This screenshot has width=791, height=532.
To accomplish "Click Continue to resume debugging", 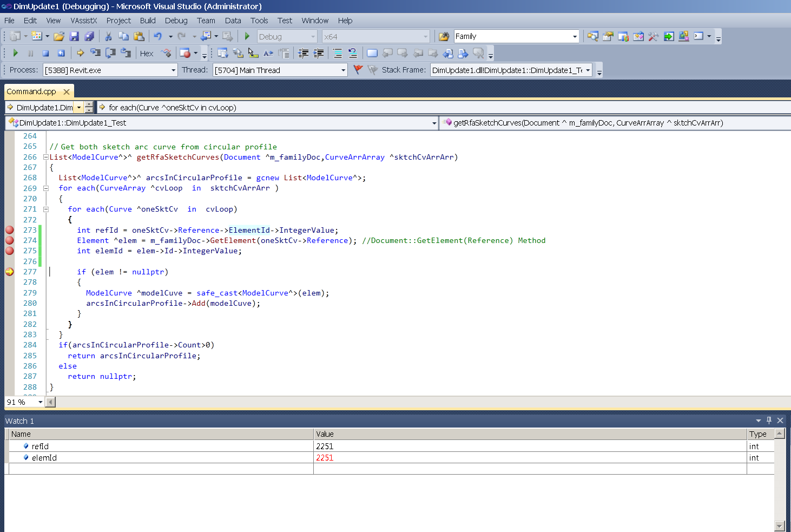I will pyautogui.click(x=15, y=53).
